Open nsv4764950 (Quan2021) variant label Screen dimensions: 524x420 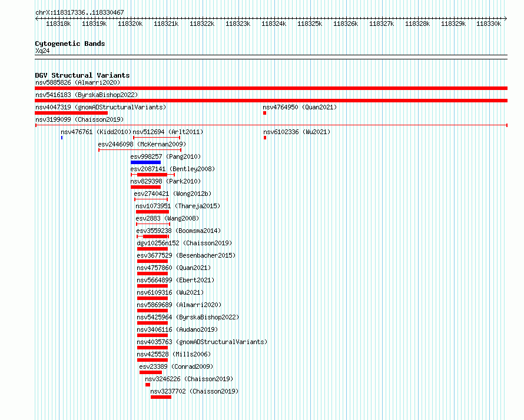pyautogui.click(x=300, y=107)
